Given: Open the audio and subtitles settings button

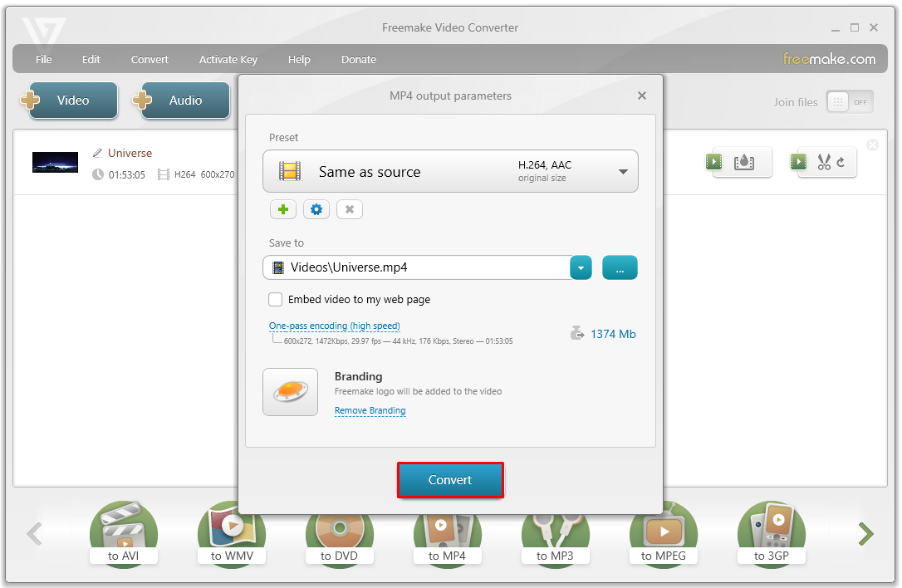Looking at the screenshot, I should click(738, 162).
